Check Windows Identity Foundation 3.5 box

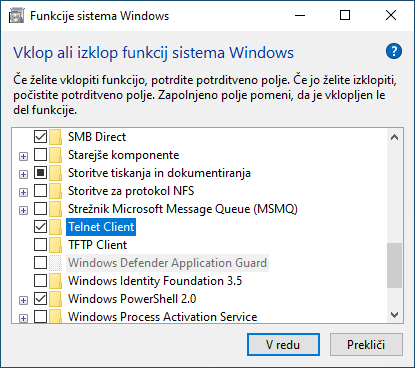point(40,281)
